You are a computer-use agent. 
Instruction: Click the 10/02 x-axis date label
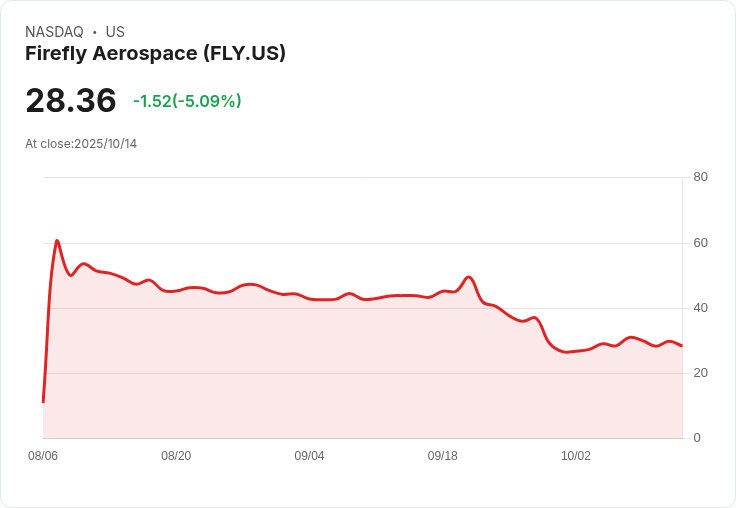pos(576,455)
